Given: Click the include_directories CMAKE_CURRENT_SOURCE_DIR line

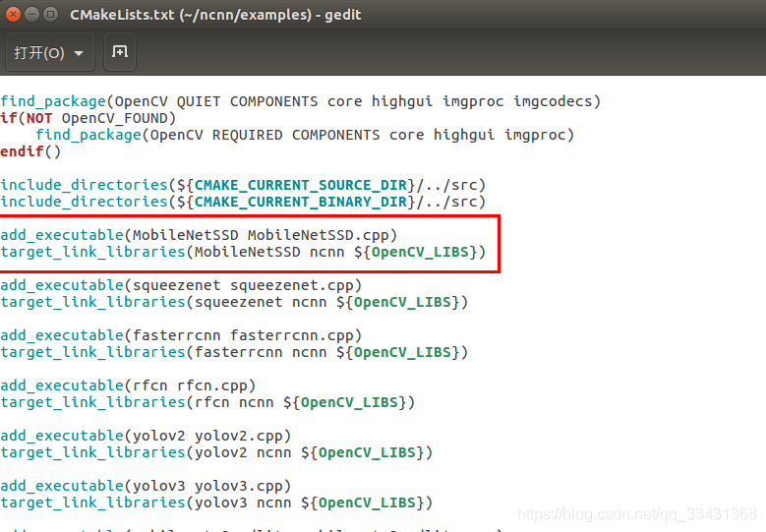Looking at the screenshot, I should (243, 185).
